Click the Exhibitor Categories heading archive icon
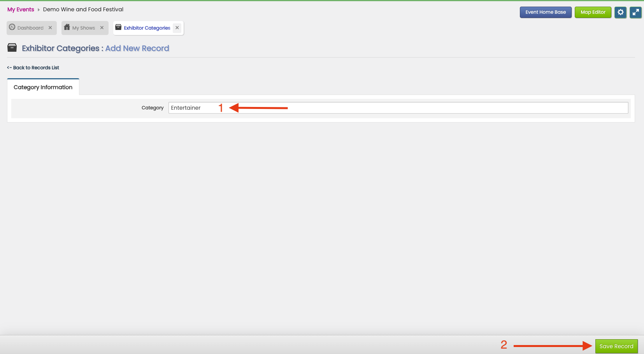 [x=12, y=48]
